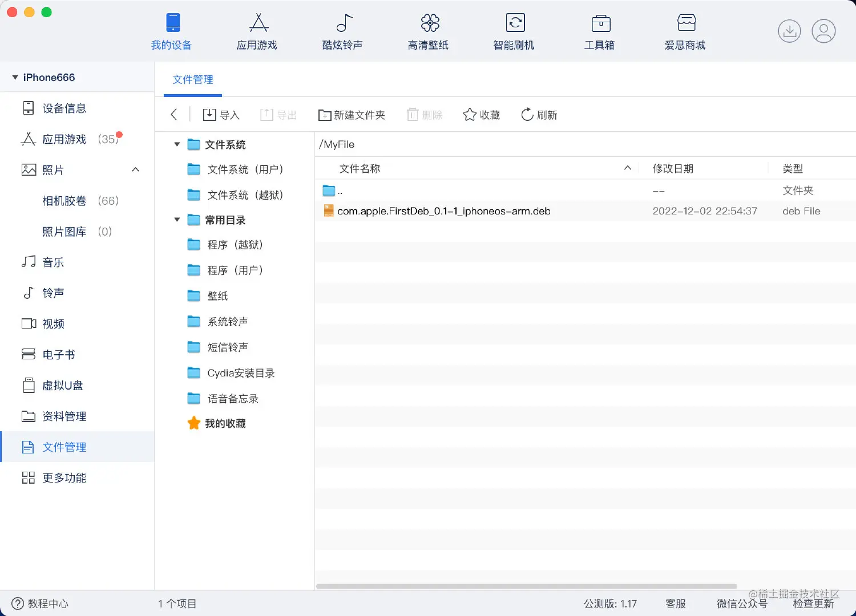Click the 2022-12-02 22:54:37 date cell
Viewport: 856px width, 616px height.
point(705,211)
